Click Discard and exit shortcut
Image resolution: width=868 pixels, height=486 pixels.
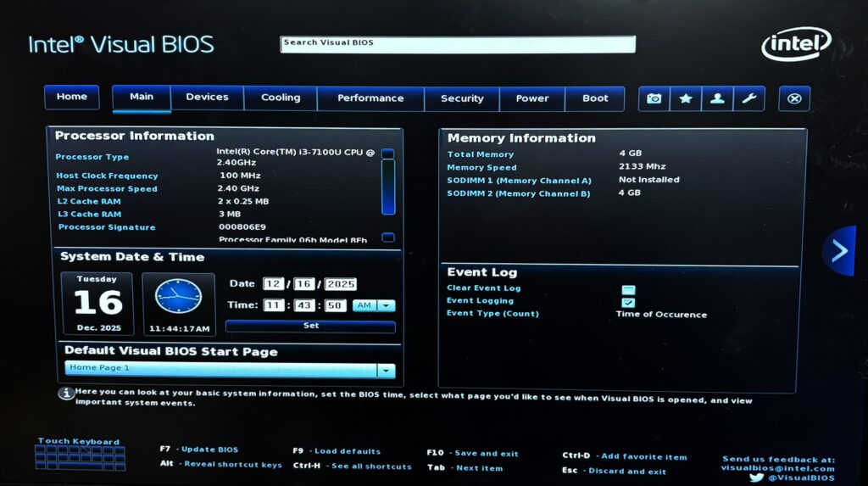pos(627,471)
